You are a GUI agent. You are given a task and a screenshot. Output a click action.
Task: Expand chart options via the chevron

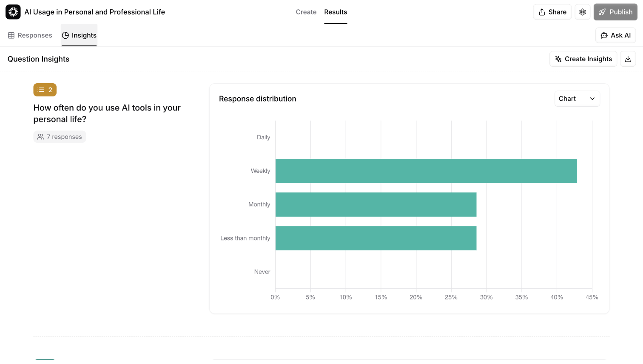[x=592, y=99]
